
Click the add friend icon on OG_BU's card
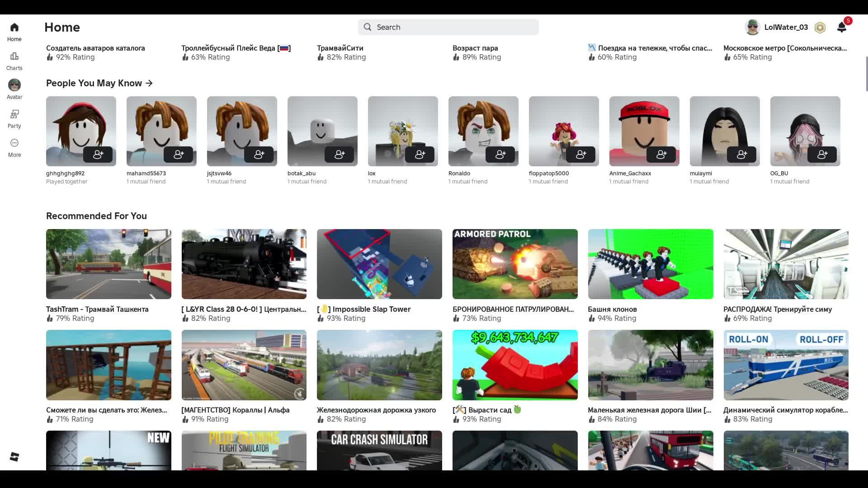point(823,155)
